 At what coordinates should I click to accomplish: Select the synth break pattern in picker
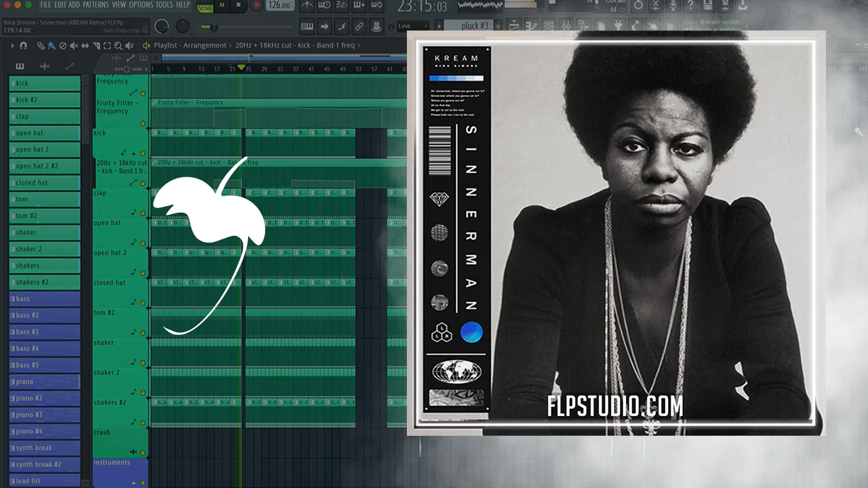tap(45, 447)
